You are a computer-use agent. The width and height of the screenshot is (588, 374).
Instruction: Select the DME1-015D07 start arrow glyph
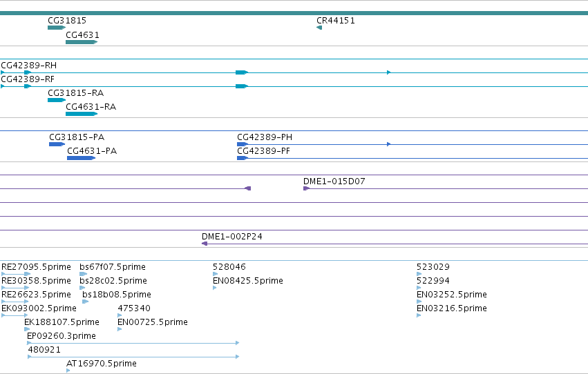[x=306, y=188]
